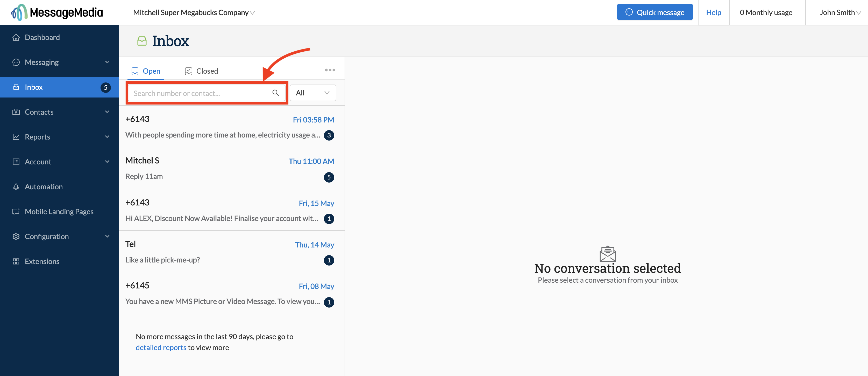Viewport: 868px width, 376px height.
Task: Open the three-dots inbox options menu
Action: coord(330,70)
